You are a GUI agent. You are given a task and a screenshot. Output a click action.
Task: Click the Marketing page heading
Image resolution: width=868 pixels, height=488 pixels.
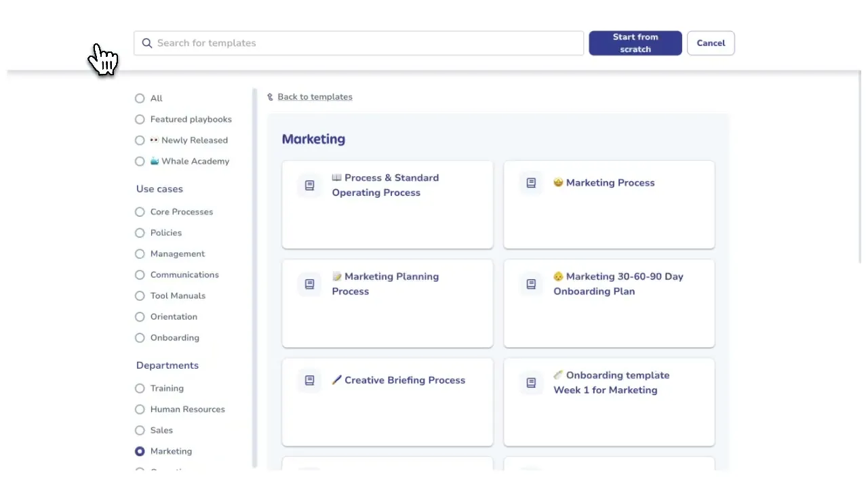[x=313, y=139]
